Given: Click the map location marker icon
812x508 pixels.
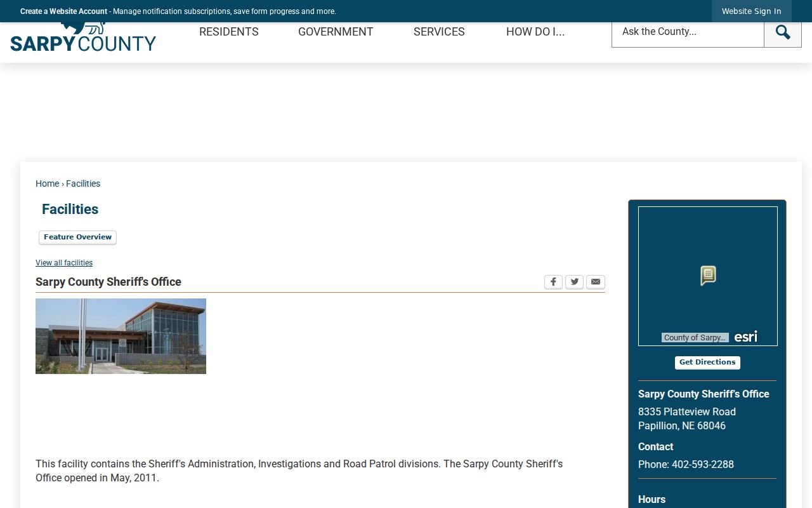Looking at the screenshot, I should [x=708, y=276].
